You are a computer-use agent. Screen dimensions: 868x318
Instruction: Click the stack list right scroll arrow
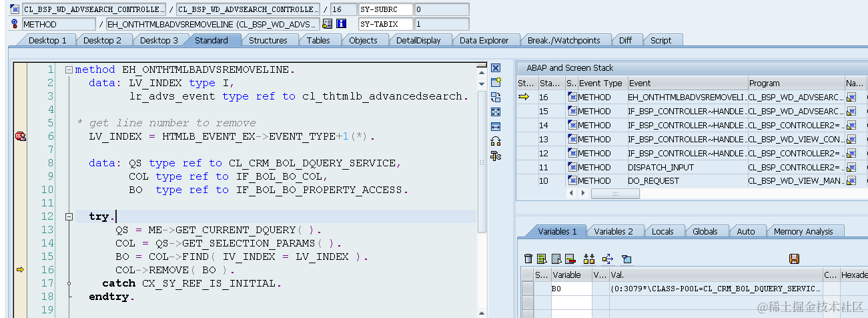(x=582, y=193)
